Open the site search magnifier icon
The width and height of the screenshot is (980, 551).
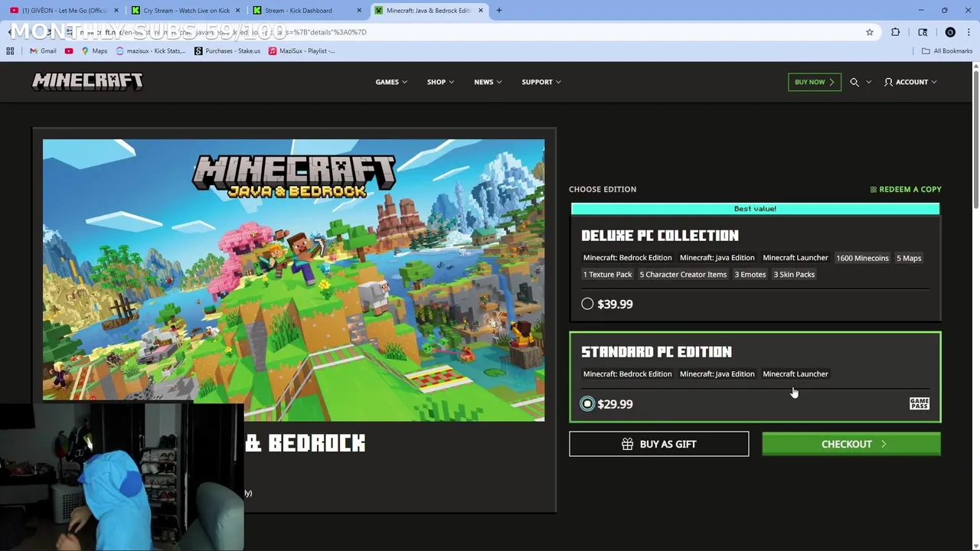(854, 82)
